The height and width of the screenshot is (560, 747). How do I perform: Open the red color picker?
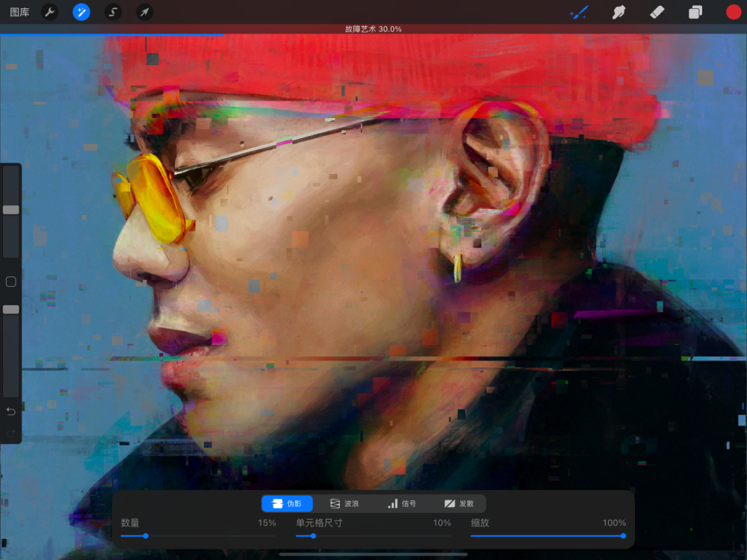[x=734, y=12]
